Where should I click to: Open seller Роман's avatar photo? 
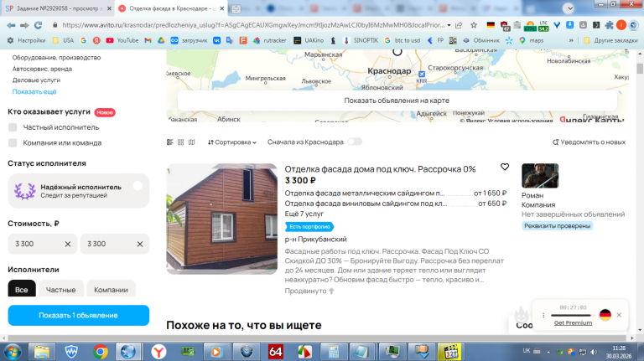[x=540, y=176]
